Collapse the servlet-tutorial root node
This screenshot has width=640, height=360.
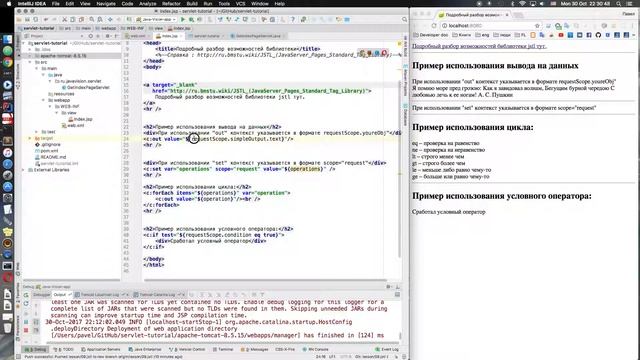point(24,43)
